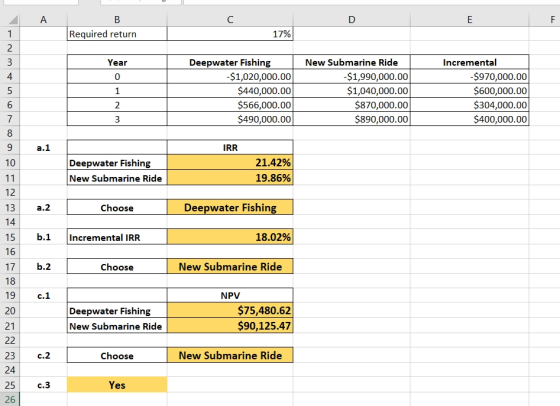Click the b.1 label cell

point(43,237)
